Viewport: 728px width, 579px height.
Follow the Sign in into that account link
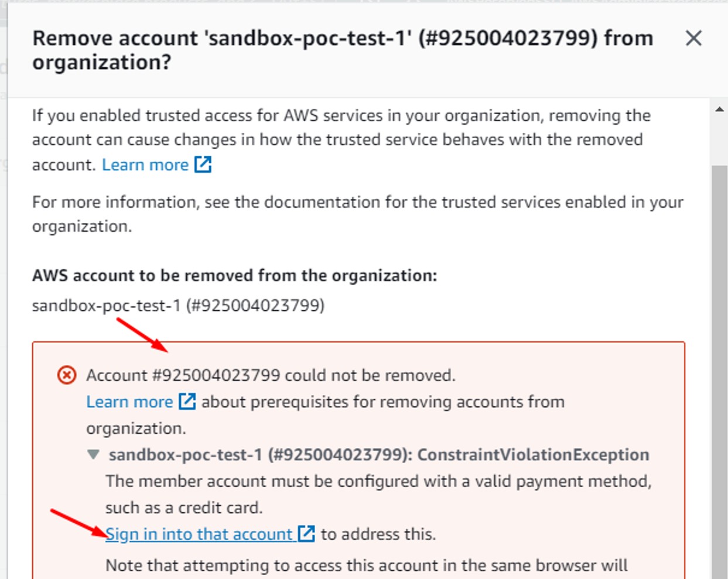coord(199,535)
